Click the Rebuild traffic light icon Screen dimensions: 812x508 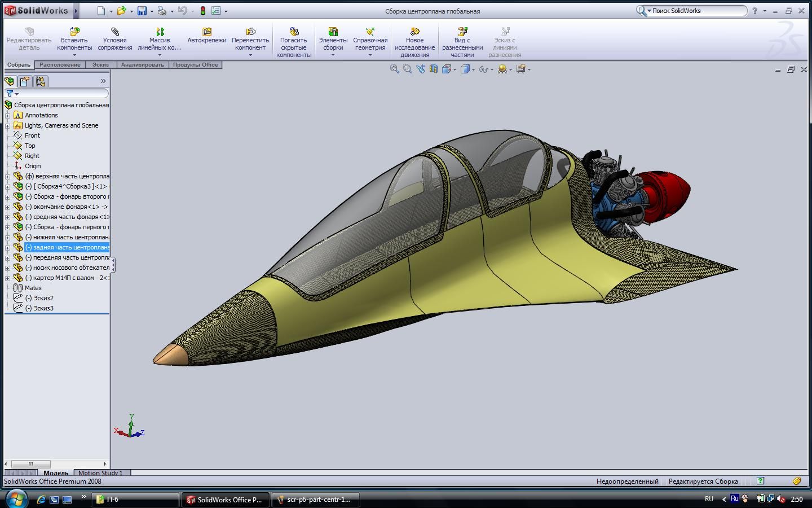click(203, 11)
